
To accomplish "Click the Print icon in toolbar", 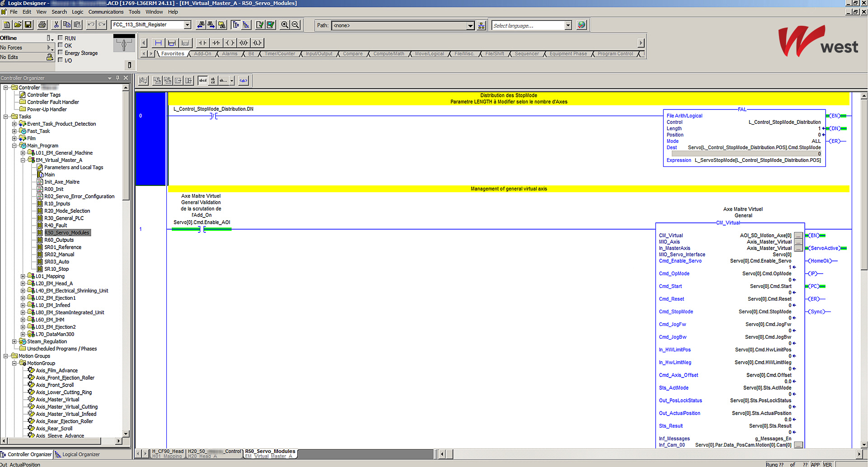I will 42,25.
